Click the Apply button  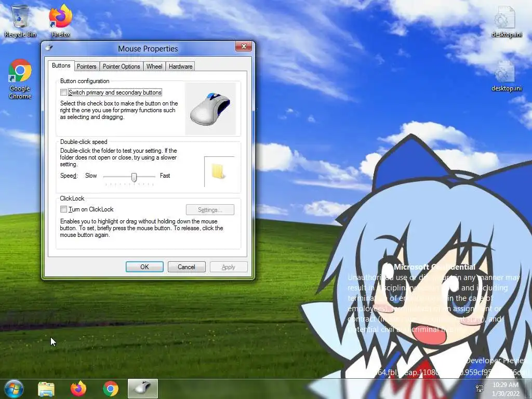click(229, 267)
